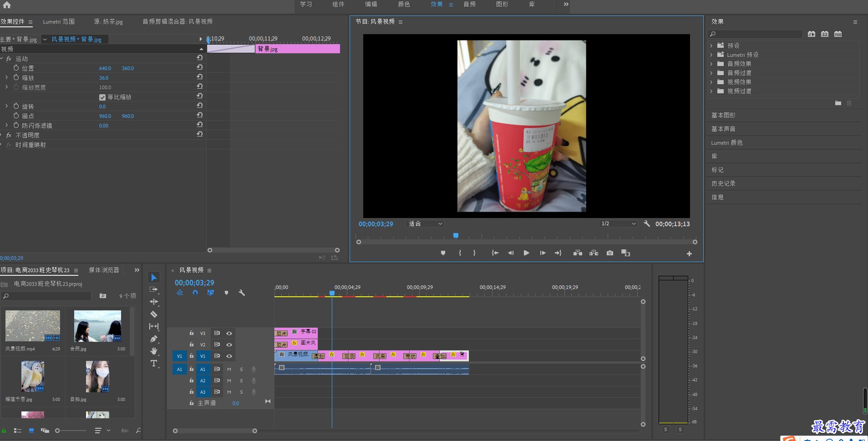Click the Program monitor playhead scrubber
The height and width of the screenshot is (441, 868).
click(456, 236)
